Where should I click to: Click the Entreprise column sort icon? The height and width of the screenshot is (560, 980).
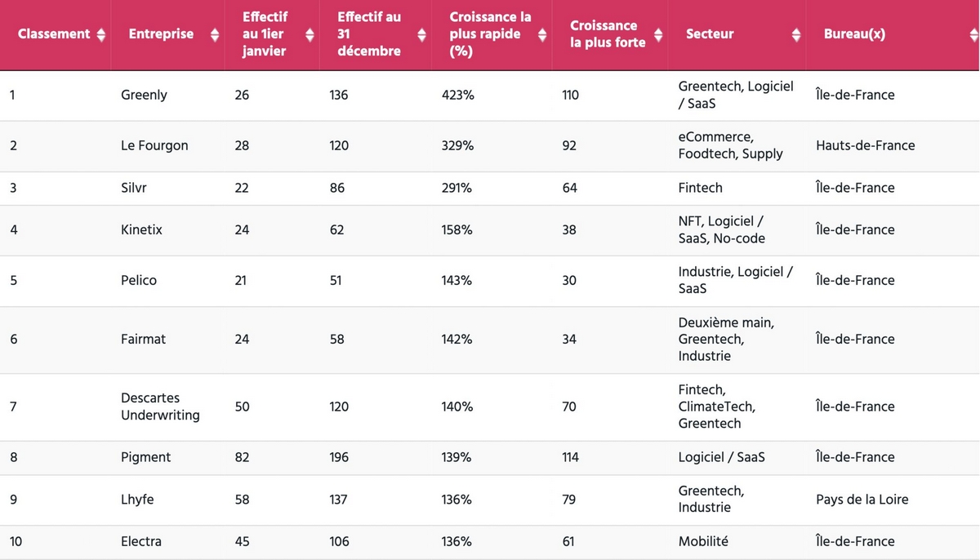click(x=215, y=34)
